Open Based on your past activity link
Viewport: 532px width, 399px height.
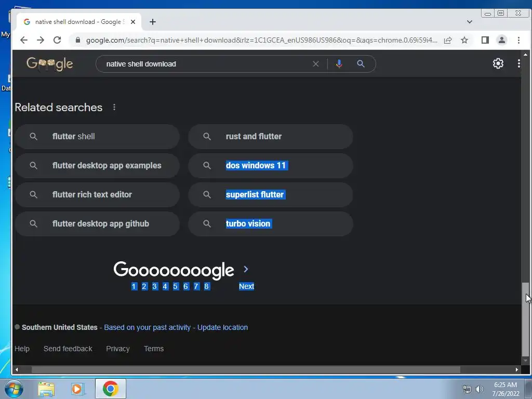[x=147, y=327]
